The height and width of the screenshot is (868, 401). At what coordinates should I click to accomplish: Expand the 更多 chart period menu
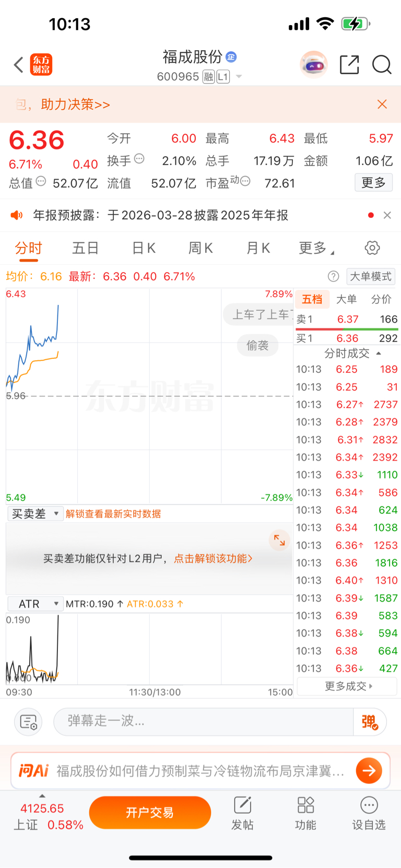click(316, 248)
